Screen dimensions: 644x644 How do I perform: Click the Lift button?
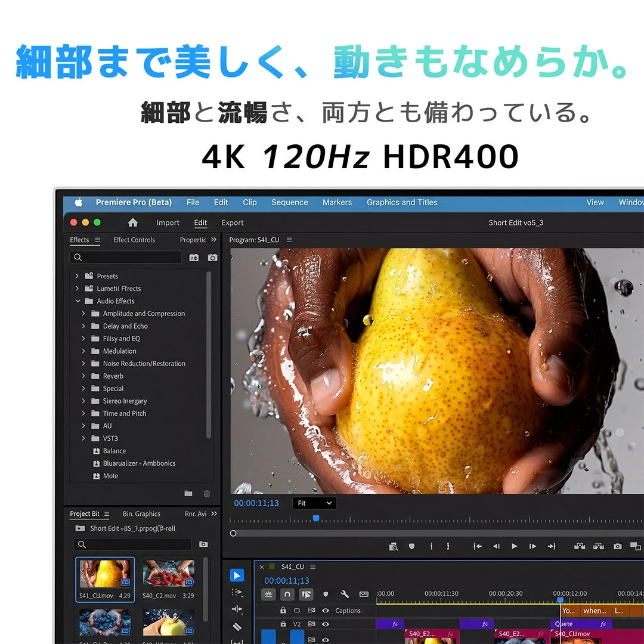point(580,546)
